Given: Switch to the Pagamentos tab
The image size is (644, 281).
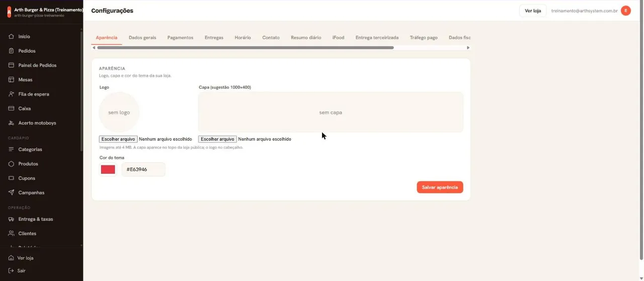Looking at the screenshot, I should point(180,38).
